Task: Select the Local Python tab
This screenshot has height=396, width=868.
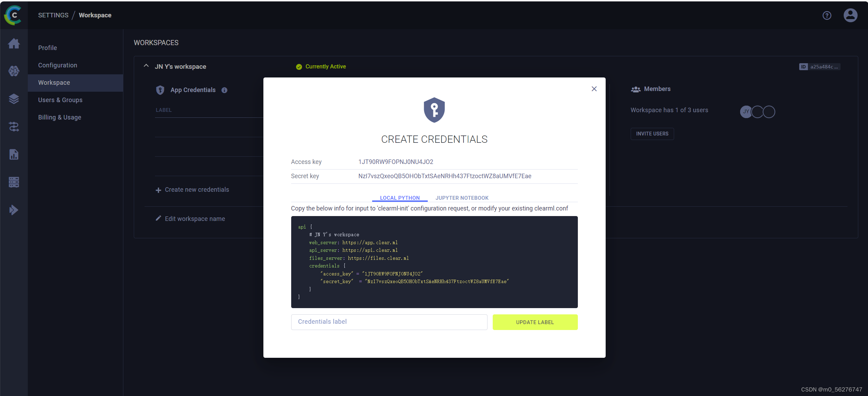Action: 400,198
